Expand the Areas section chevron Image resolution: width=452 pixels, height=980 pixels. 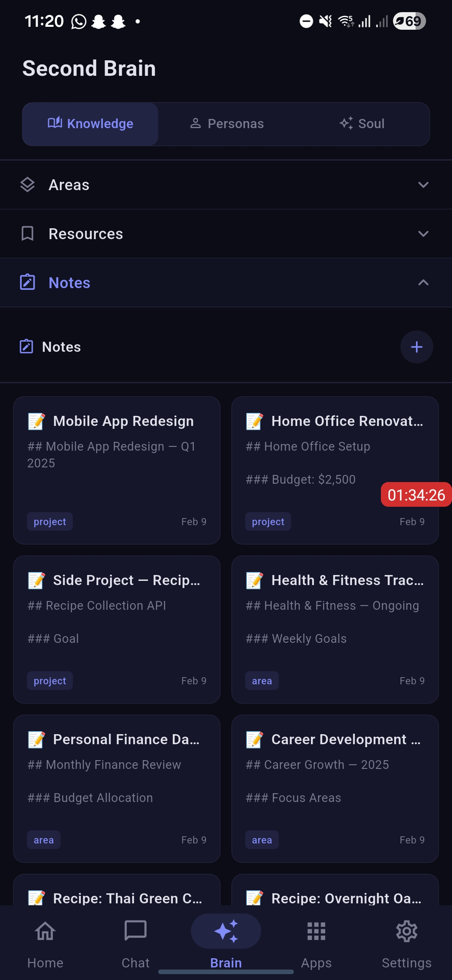click(423, 185)
